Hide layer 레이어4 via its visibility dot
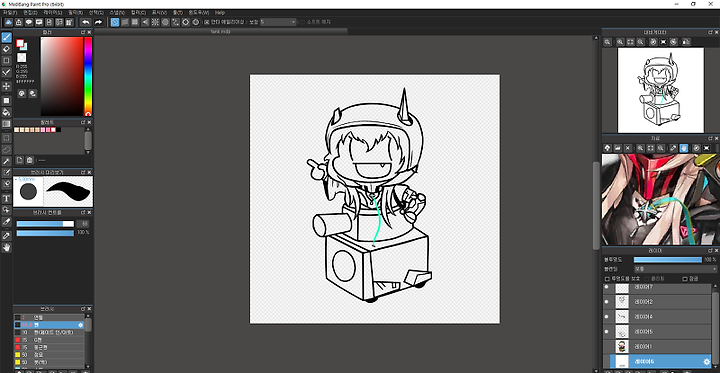 point(607,316)
